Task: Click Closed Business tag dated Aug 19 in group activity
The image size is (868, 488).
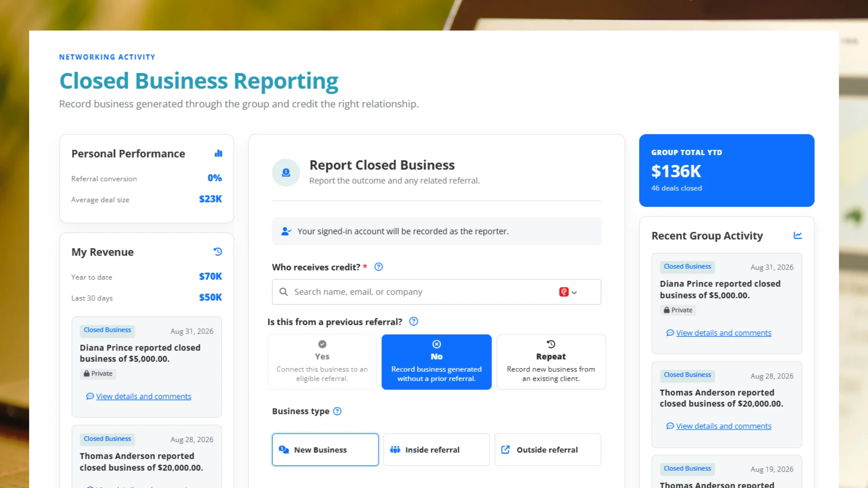Action: [x=687, y=468]
